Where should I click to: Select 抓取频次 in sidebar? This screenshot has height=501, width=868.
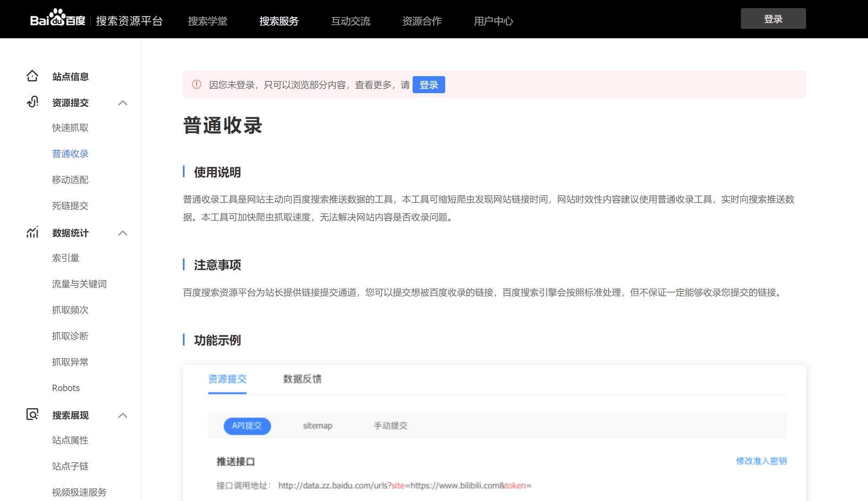click(70, 310)
